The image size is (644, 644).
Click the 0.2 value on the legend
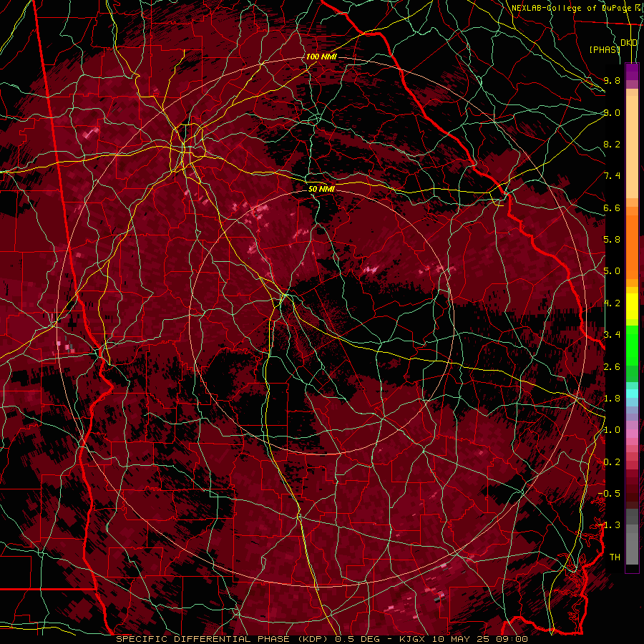[612, 462]
